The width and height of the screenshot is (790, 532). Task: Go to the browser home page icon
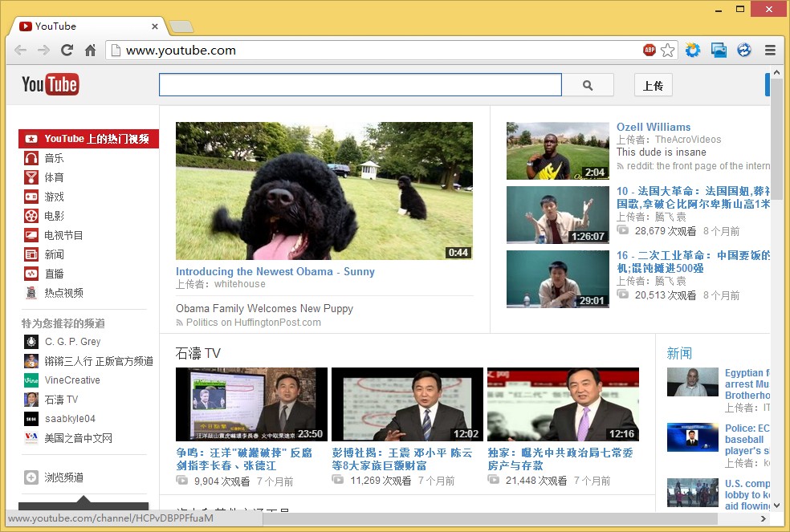(90, 51)
